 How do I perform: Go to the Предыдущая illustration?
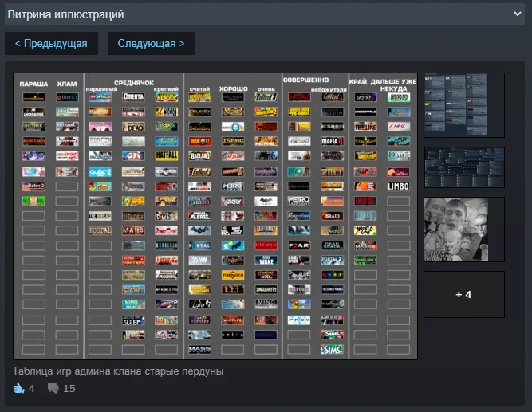tap(51, 43)
